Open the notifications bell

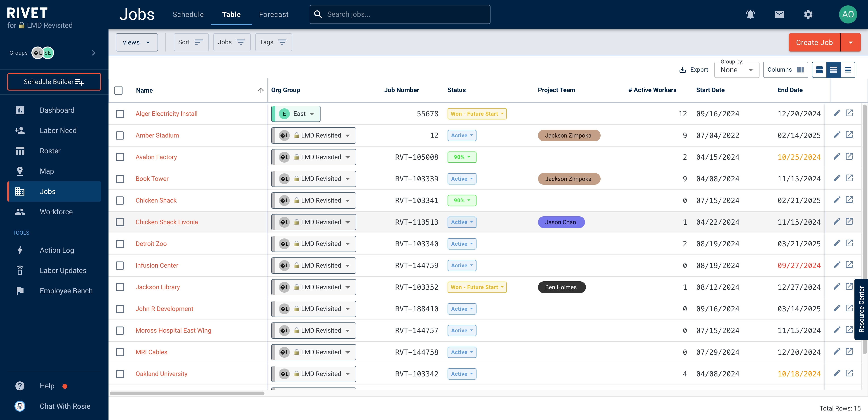(x=750, y=14)
